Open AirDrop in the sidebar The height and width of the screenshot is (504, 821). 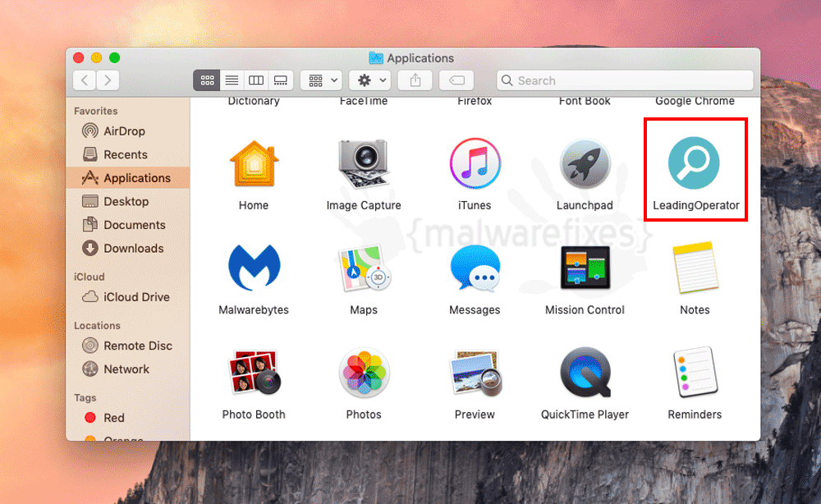tap(128, 131)
